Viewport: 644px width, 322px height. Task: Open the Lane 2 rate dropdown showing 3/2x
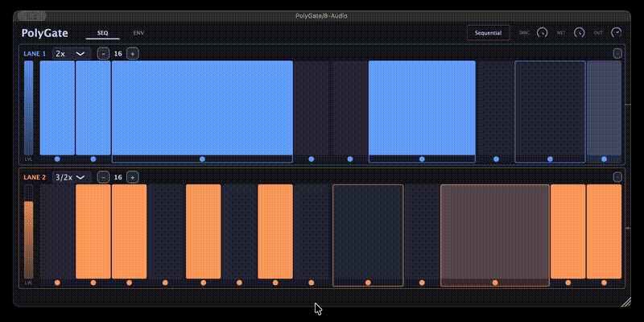72,177
